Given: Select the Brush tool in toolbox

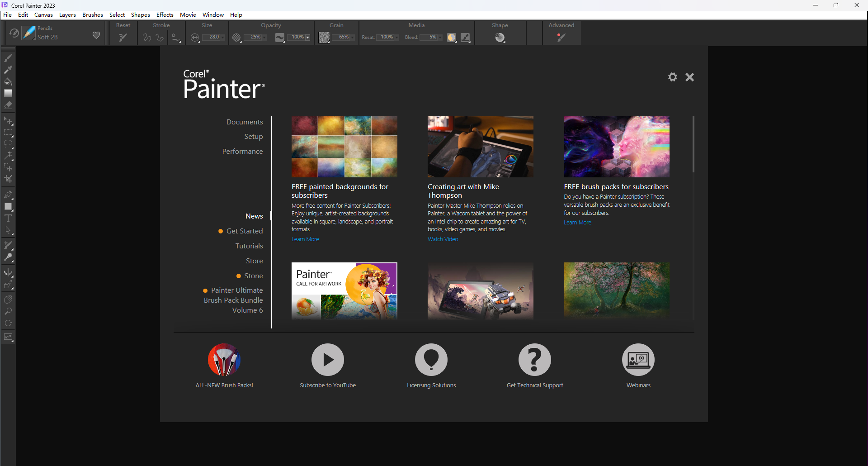Looking at the screenshot, I should click(8, 58).
